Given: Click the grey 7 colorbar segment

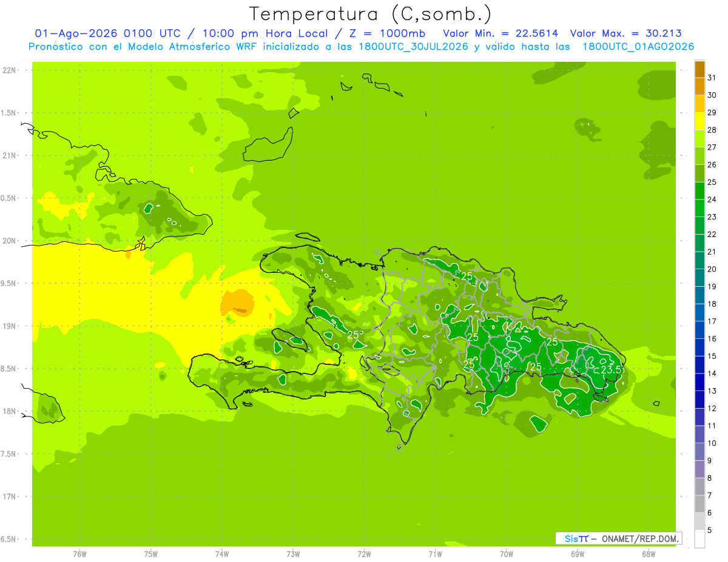Looking at the screenshot, I should 699,487.
